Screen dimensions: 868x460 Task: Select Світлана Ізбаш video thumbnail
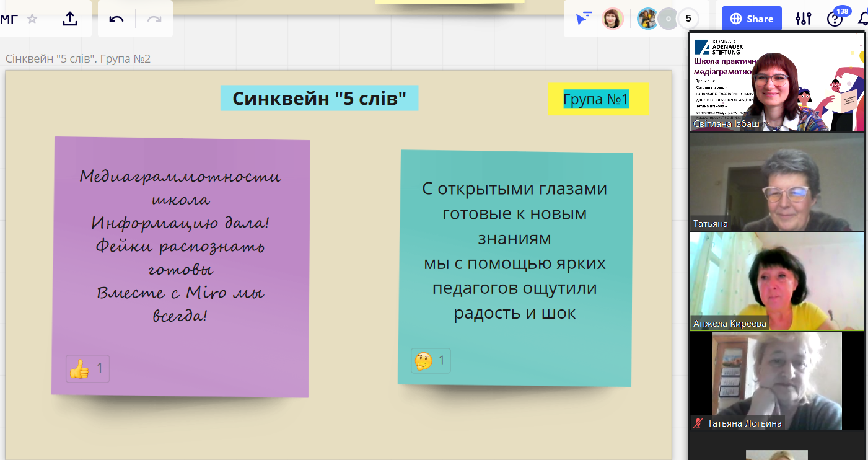click(776, 82)
